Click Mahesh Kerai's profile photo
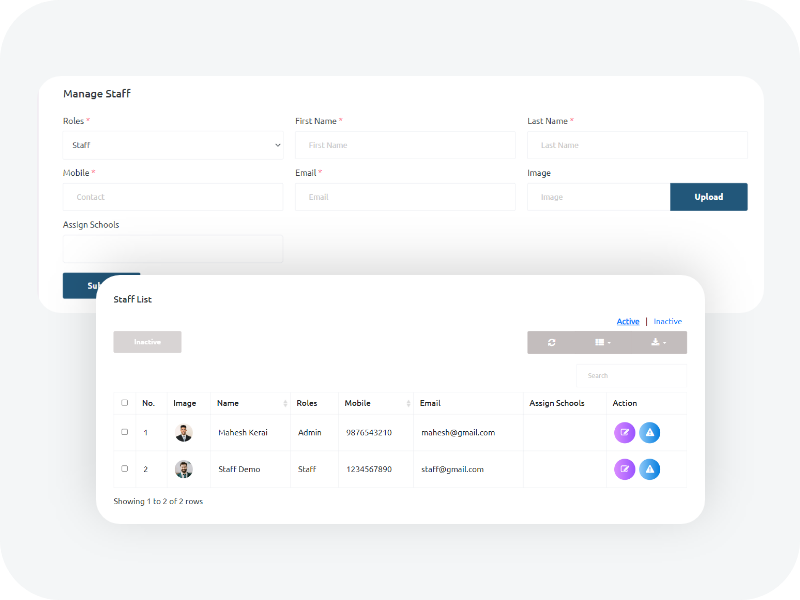800x600 pixels. tap(184, 433)
